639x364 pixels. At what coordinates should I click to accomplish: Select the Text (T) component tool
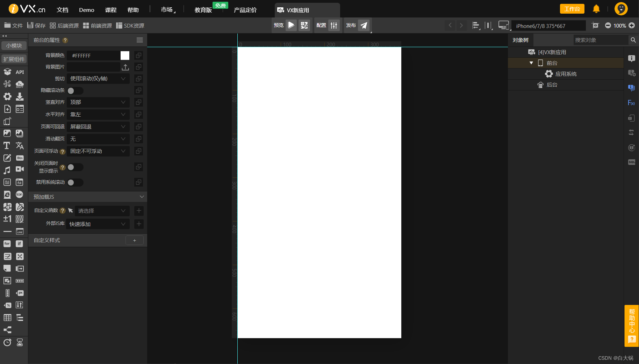pos(7,146)
